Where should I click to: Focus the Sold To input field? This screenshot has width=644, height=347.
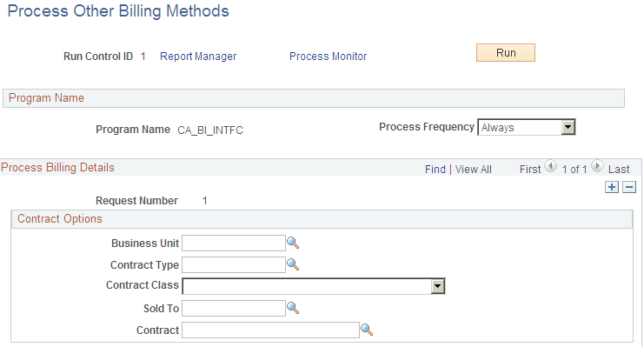click(x=234, y=309)
